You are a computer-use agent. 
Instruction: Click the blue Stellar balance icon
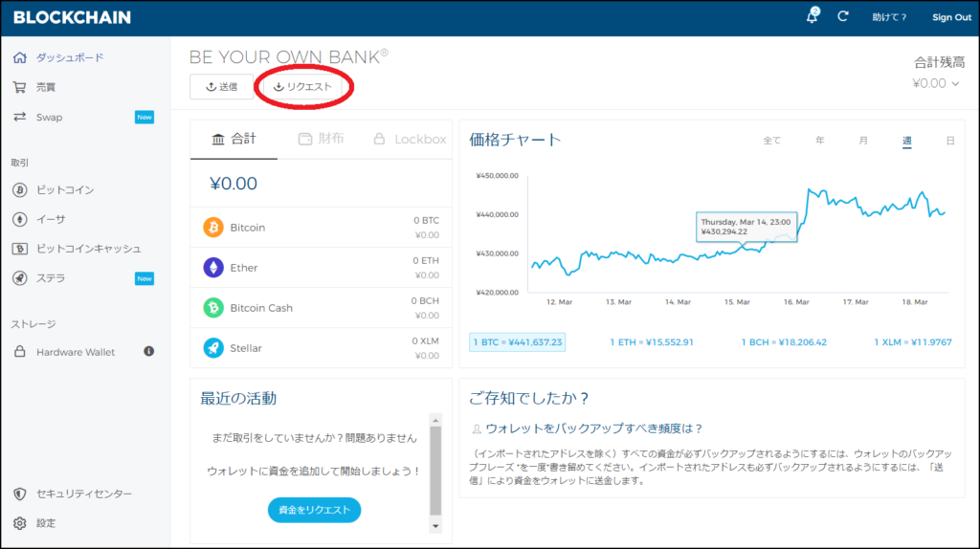pyautogui.click(x=213, y=348)
